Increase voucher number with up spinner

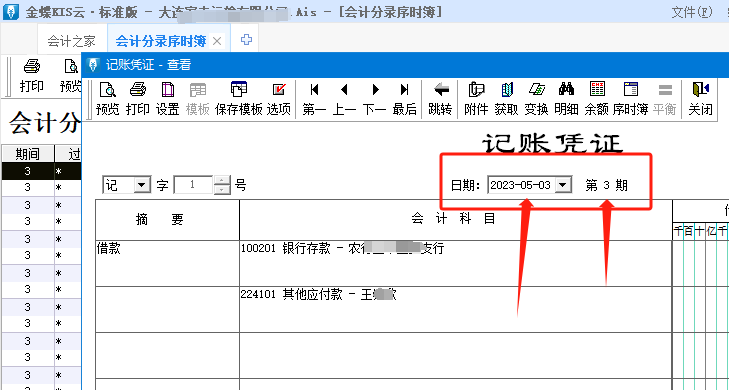222,180
